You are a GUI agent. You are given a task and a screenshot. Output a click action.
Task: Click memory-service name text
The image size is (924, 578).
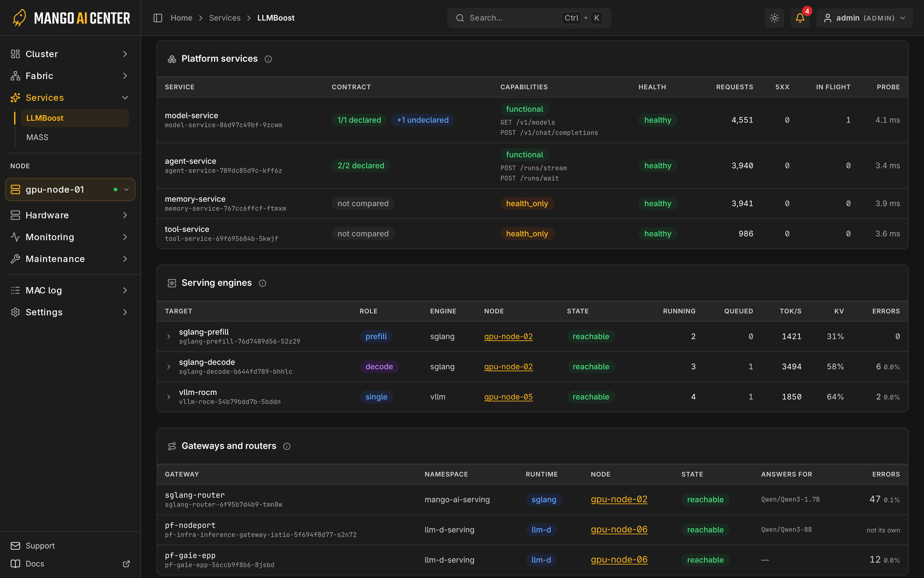point(195,199)
